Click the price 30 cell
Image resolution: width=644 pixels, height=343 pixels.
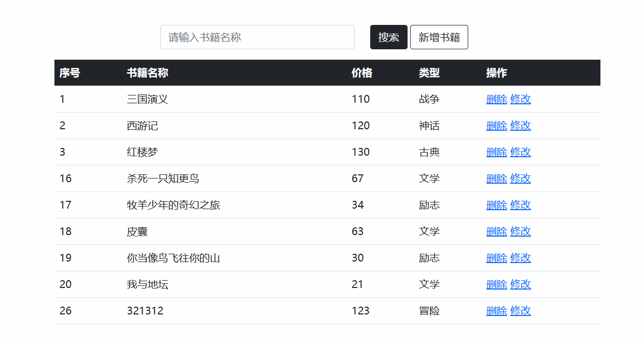[358, 258]
